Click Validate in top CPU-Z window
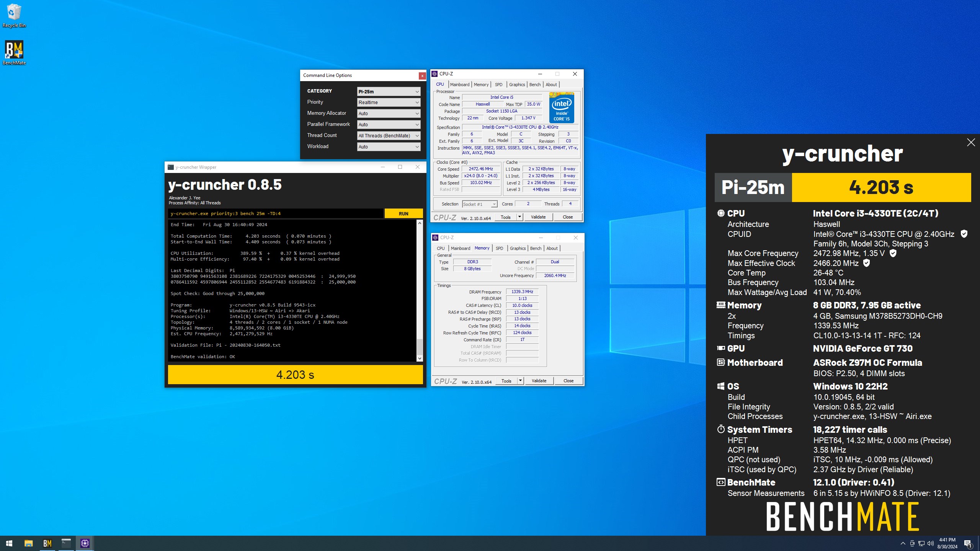The width and height of the screenshot is (980, 551). click(x=538, y=217)
